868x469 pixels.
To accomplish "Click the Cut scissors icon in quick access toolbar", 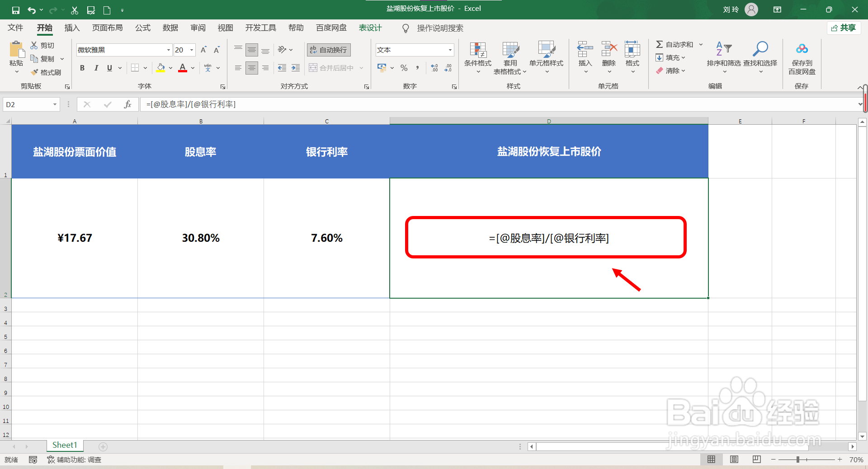I will tap(75, 10).
